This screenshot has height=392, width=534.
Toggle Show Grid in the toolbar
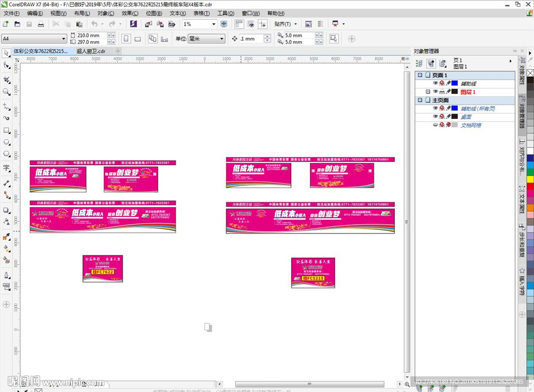(x=251, y=24)
